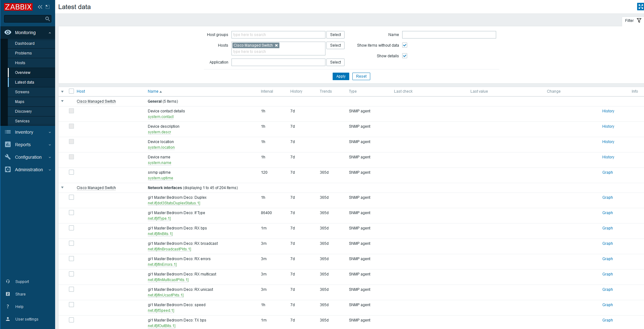Go to Discovery in Monitoring menu
Viewport: 644px width, 329px height.
(x=23, y=111)
